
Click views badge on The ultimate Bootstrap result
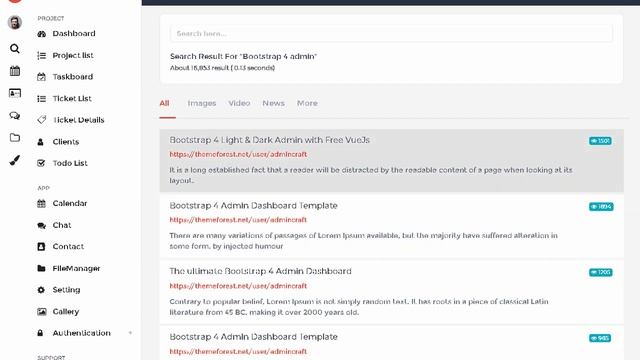click(x=600, y=272)
